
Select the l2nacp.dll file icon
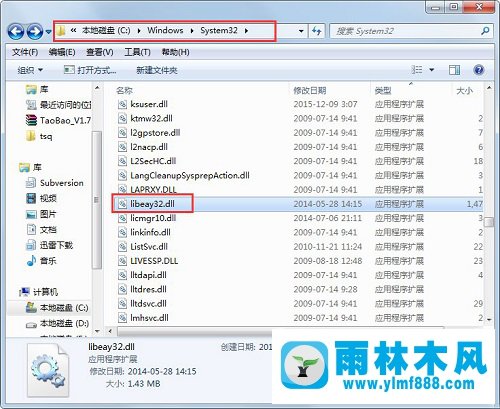(122, 147)
